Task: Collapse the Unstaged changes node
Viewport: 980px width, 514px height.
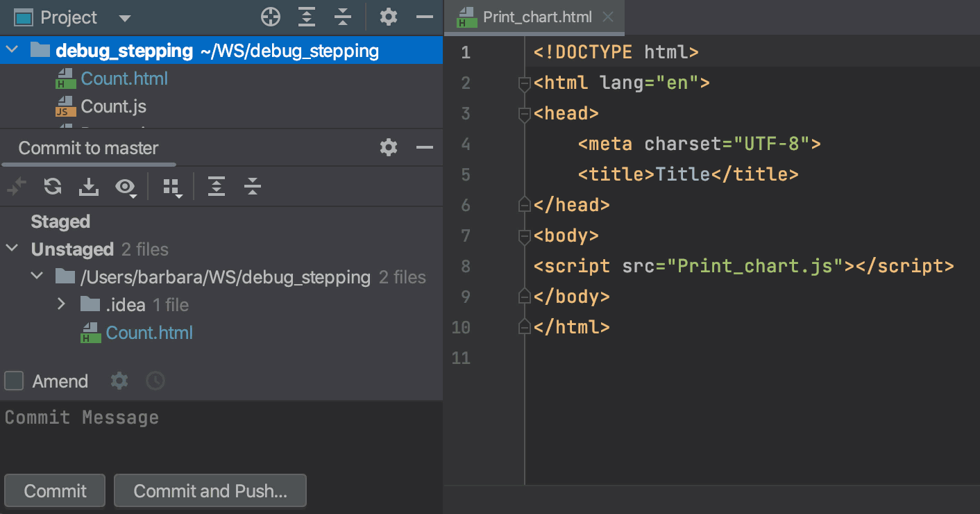Action: [12, 249]
